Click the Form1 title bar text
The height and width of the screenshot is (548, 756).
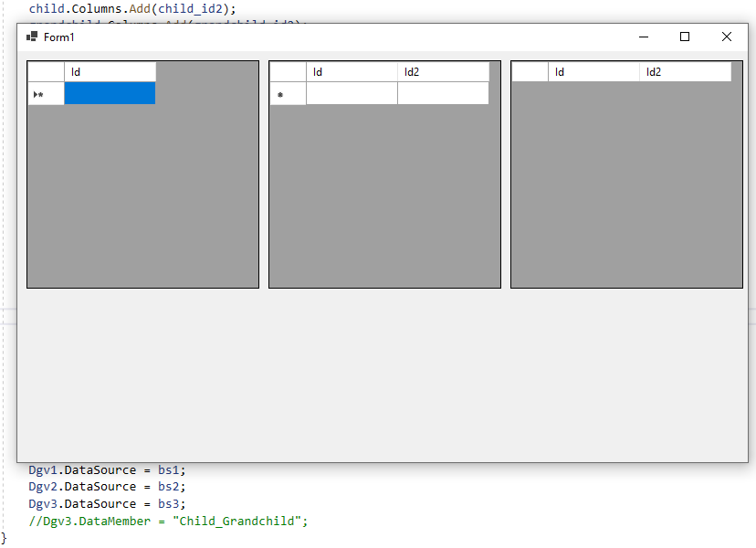pos(58,37)
